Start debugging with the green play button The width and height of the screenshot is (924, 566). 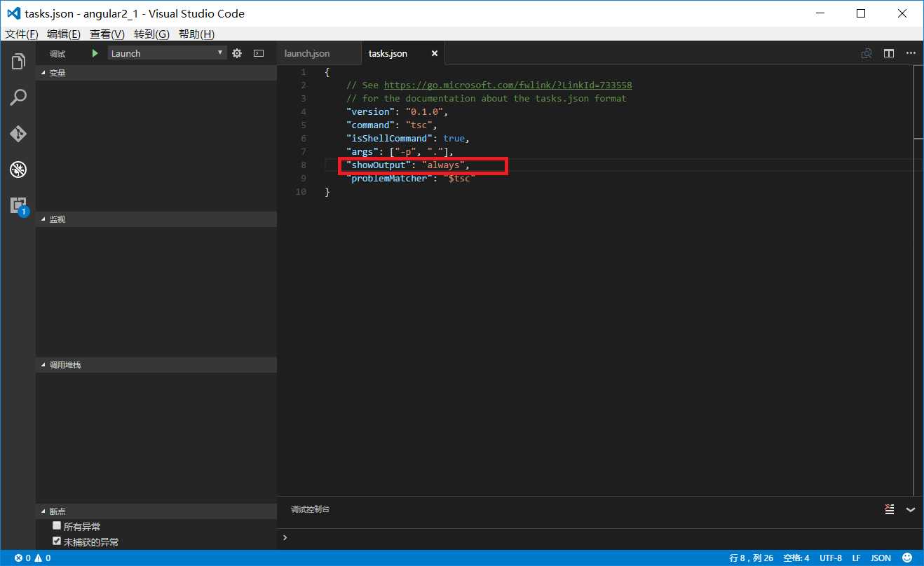[95, 53]
